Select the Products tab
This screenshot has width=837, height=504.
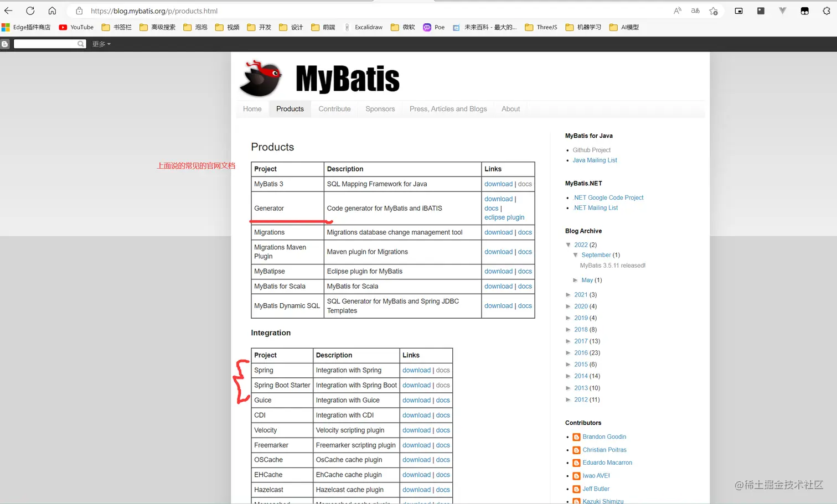[290, 109]
